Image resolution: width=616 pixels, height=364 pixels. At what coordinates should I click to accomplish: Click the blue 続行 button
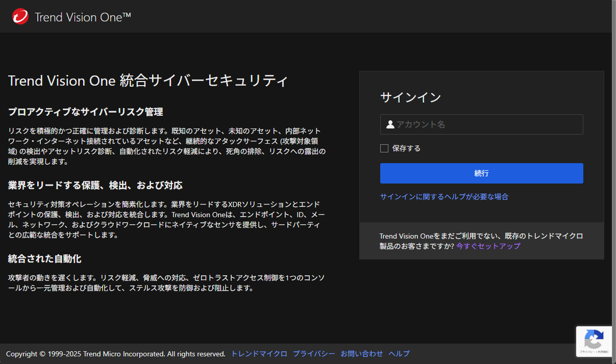tap(481, 173)
